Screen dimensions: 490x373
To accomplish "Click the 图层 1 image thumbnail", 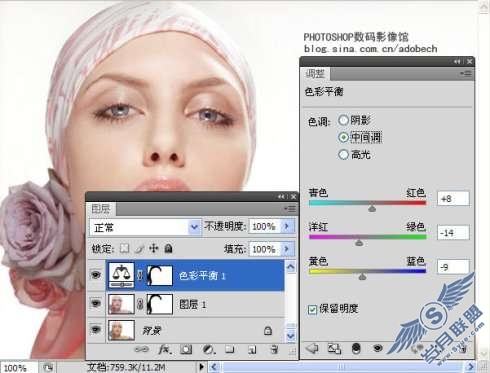I will [121, 304].
